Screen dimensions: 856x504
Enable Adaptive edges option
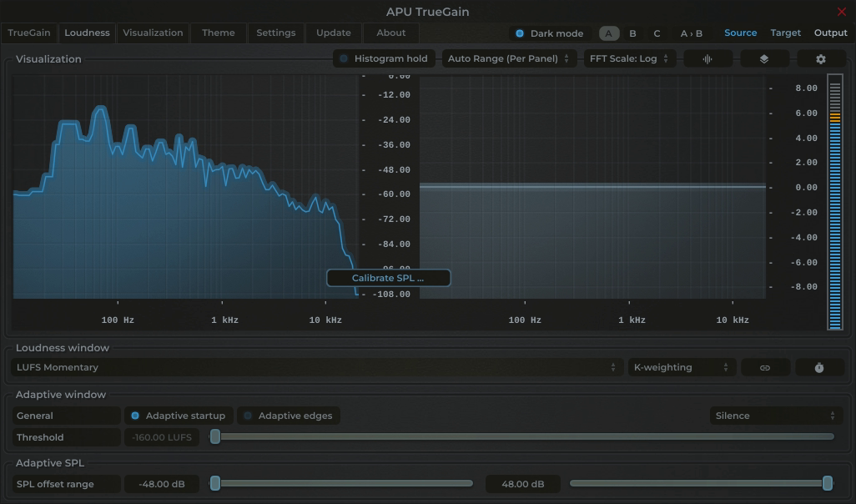(x=289, y=416)
